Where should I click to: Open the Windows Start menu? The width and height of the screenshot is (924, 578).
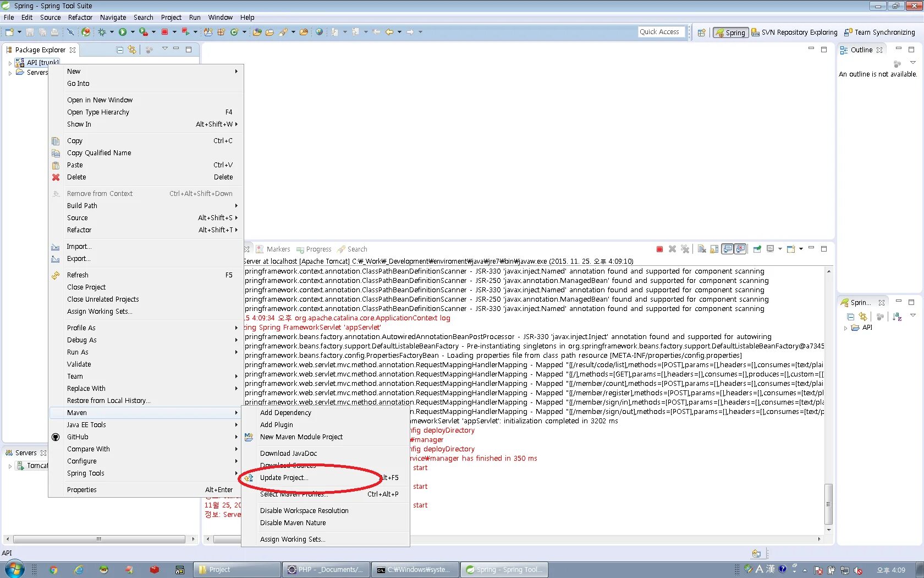coord(14,569)
